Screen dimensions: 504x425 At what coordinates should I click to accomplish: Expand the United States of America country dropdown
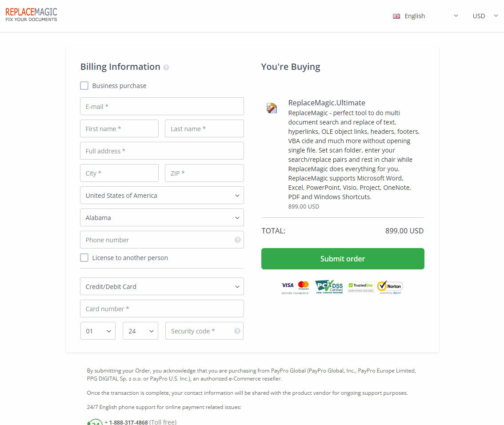click(162, 196)
